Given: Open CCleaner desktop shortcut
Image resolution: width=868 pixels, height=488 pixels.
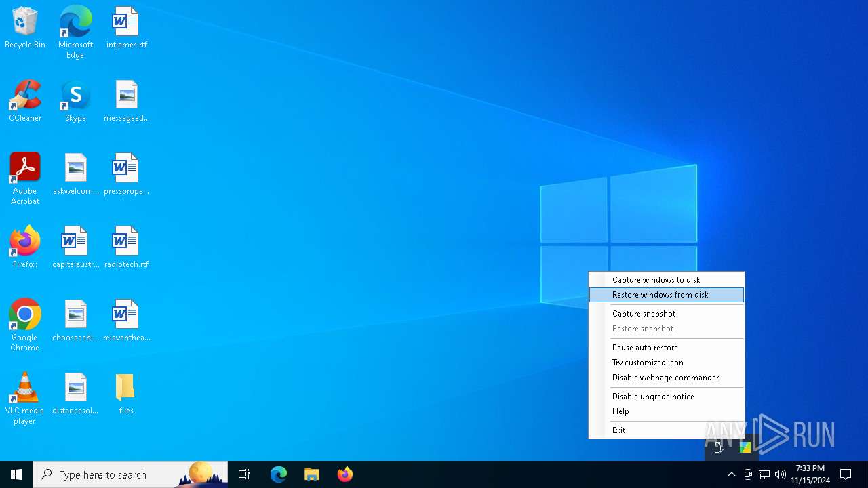Looking at the screenshot, I should [x=25, y=102].
